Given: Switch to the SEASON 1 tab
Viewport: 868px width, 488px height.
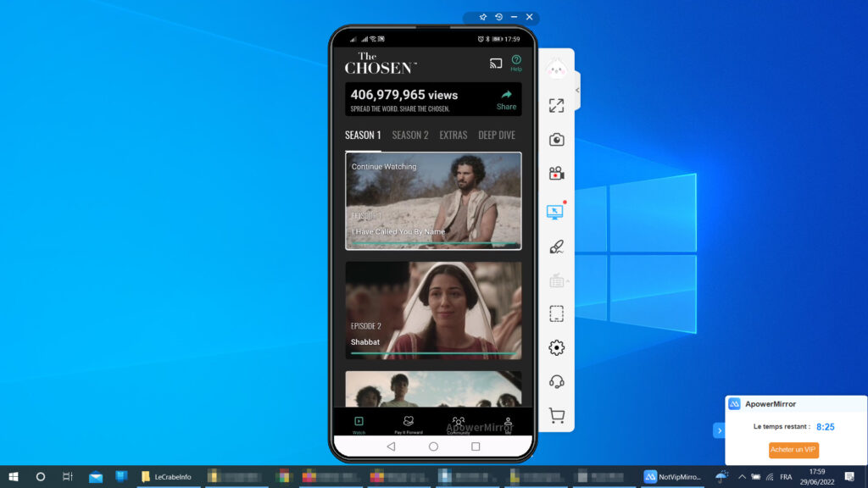Looking at the screenshot, I should (x=363, y=135).
